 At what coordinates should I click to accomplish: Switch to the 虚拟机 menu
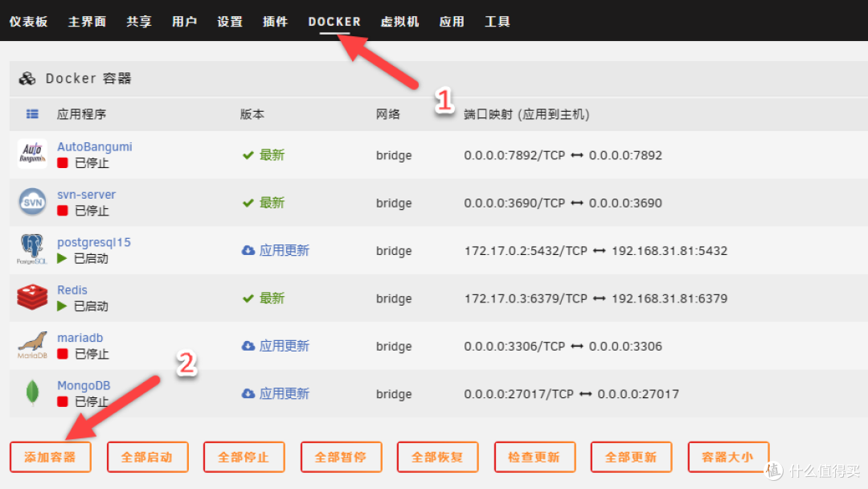pyautogui.click(x=399, y=22)
